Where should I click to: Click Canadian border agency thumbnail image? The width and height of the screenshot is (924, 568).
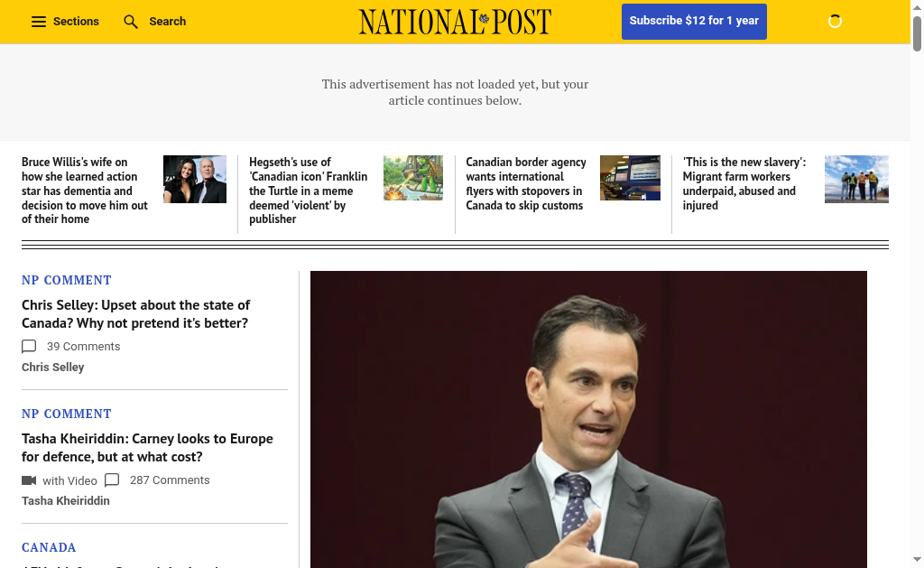630,178
